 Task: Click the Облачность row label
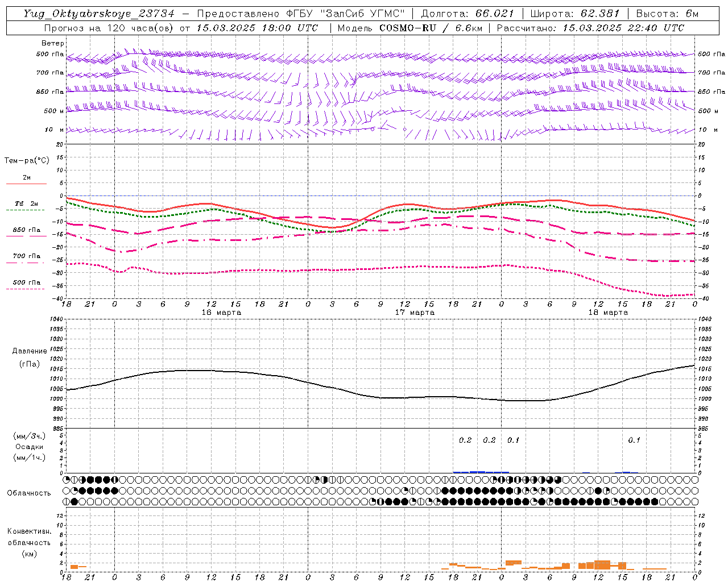click(29, 493)
